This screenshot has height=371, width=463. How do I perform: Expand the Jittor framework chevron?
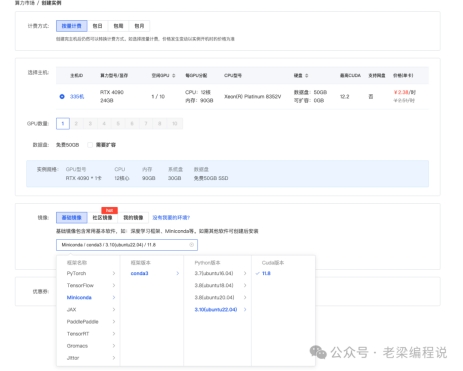click(x=114, y=358)
